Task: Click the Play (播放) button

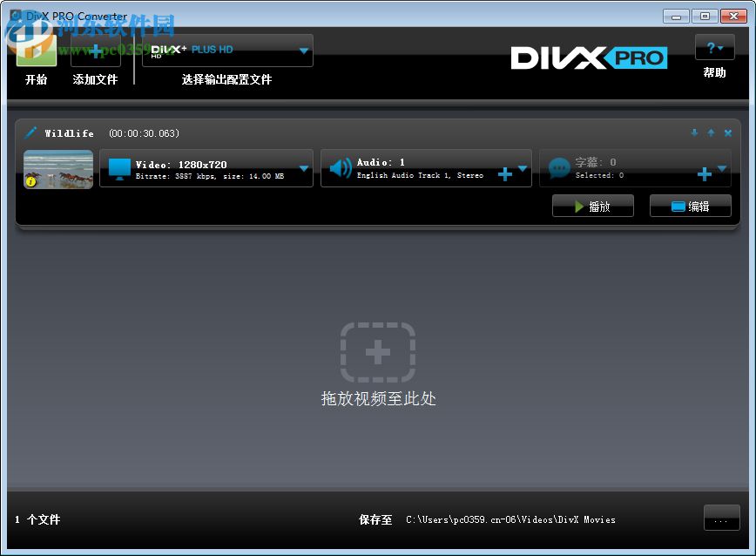Action: (592, 205)
